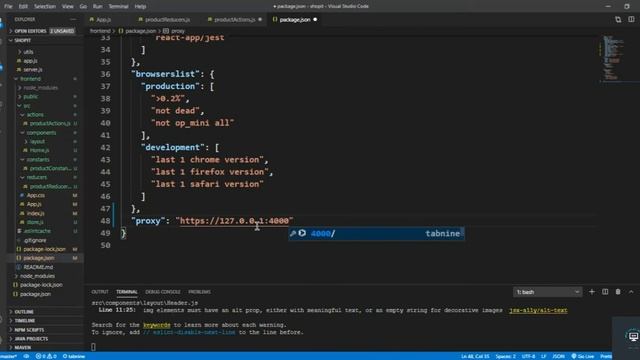This screenshot has height=360, width=640.
Task: Open Explorer more actions ellipsis
Action: pyautogui.click(x=73, y=19)
